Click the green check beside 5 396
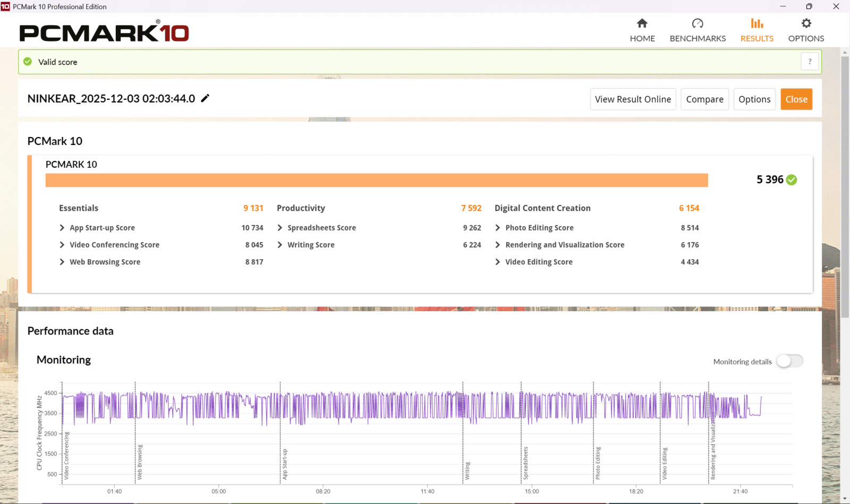This screenshot has width=850, height=504. pyautogui.click(x=792, y=180)
